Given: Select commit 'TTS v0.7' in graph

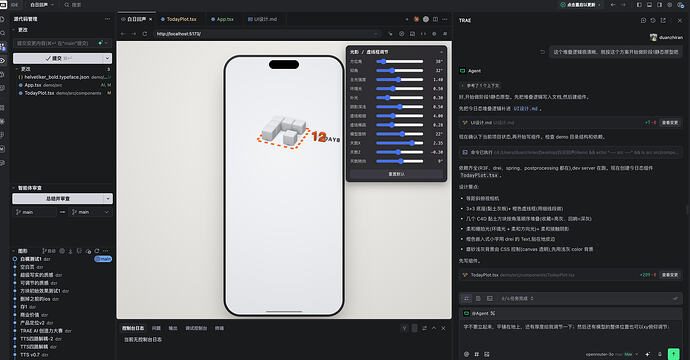Looking at the screenshot, I should click(30, 355).
